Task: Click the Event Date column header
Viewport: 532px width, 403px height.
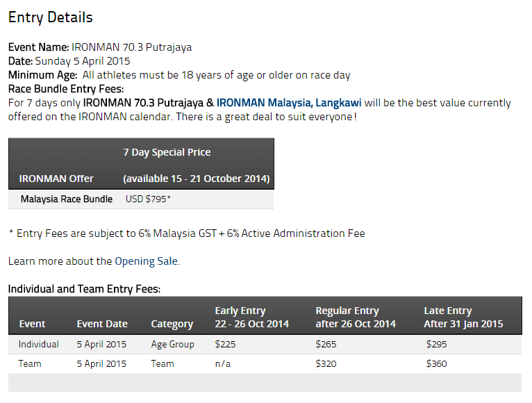Action: 102,324
